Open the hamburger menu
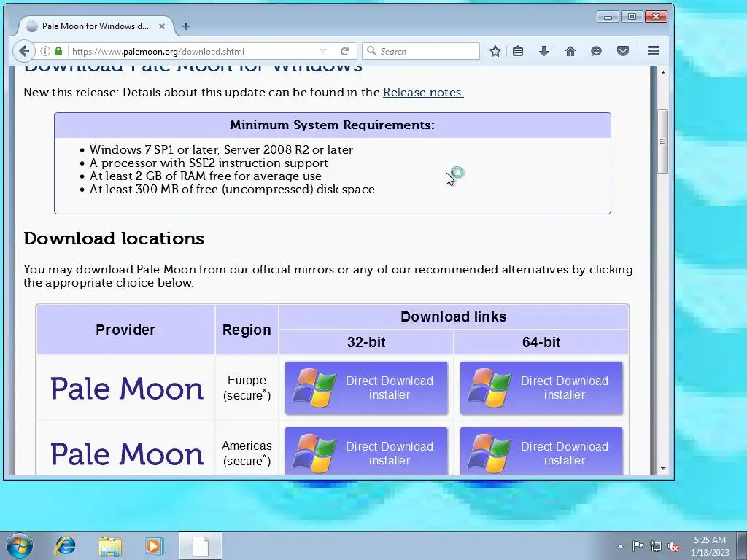This screenshot has height=560, width=747. (654, 51)
